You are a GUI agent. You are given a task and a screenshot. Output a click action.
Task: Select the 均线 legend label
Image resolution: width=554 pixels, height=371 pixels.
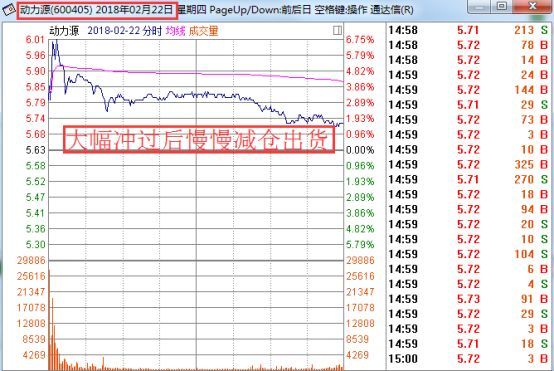pos(176,31)
